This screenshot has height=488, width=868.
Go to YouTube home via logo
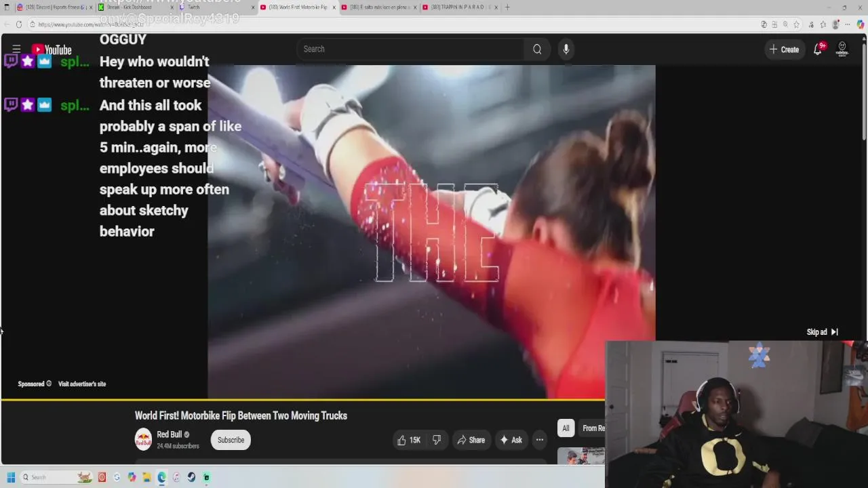pyautogui.click(x=52, y=49)
